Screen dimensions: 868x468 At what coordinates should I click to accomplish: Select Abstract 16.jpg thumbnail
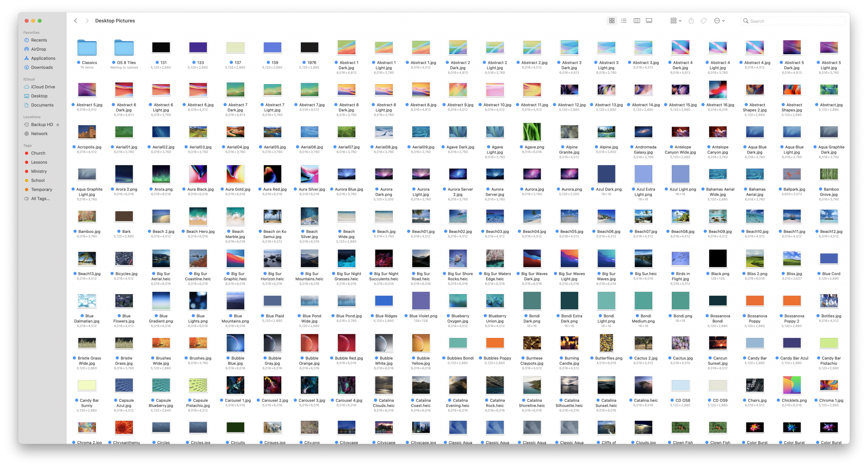pyautogui.click(x=718, y=90)
